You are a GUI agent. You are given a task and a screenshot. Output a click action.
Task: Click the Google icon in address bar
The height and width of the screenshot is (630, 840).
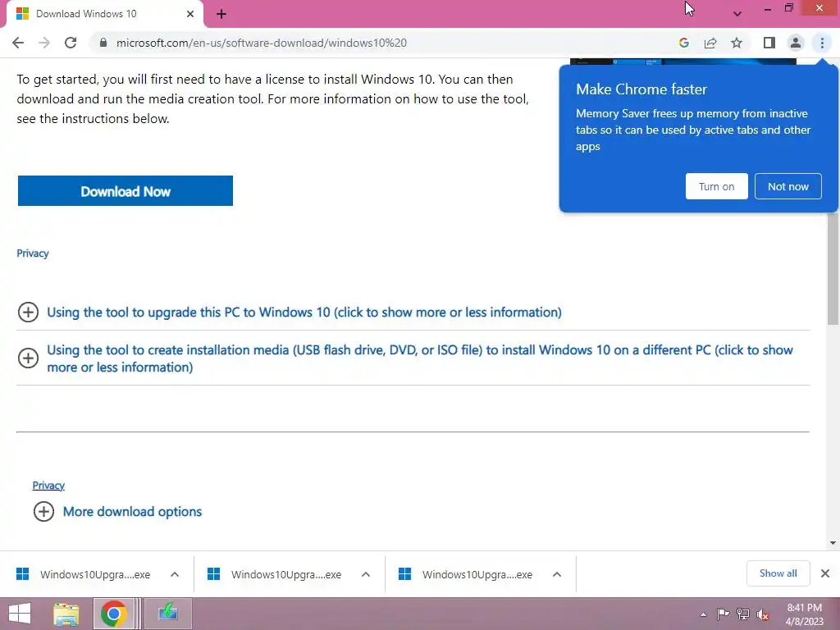pyautogui.click(x=683, y=43)
